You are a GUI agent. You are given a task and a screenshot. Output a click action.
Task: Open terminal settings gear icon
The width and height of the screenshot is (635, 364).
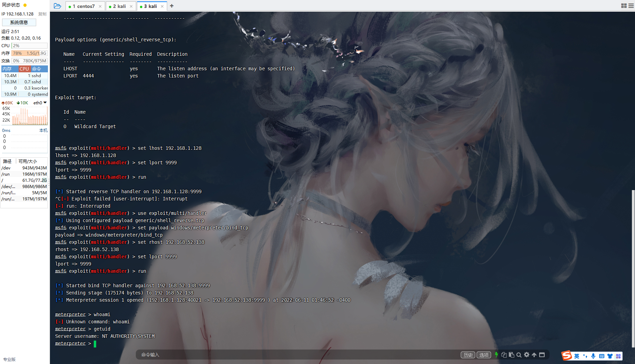(527, 354)
